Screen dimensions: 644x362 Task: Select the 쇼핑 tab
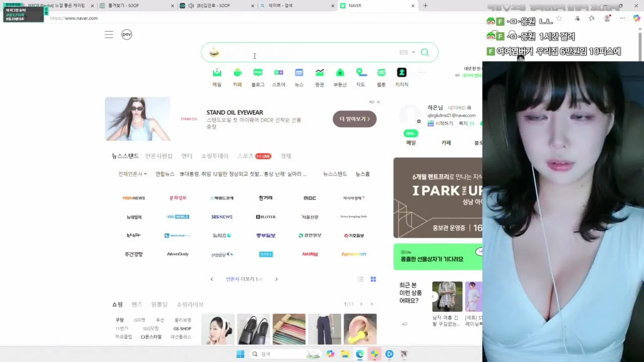coord(117,304)
